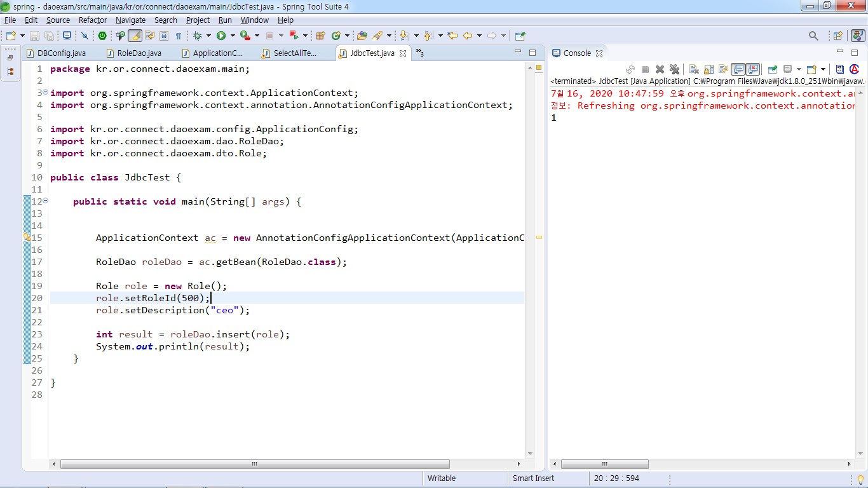Click the green Boot Dashboard power icon
This screenshot has width=868, height=488.
click(x=102, y=36)
